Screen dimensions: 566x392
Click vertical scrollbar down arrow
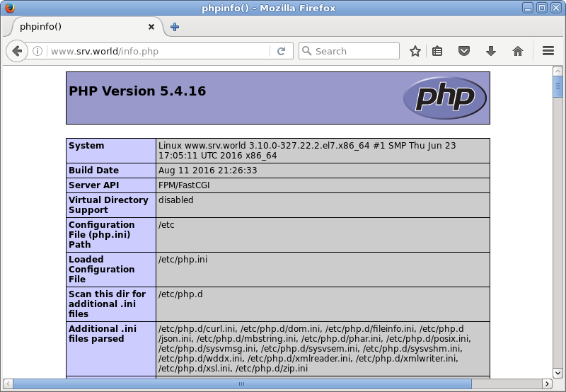(558, 371)
